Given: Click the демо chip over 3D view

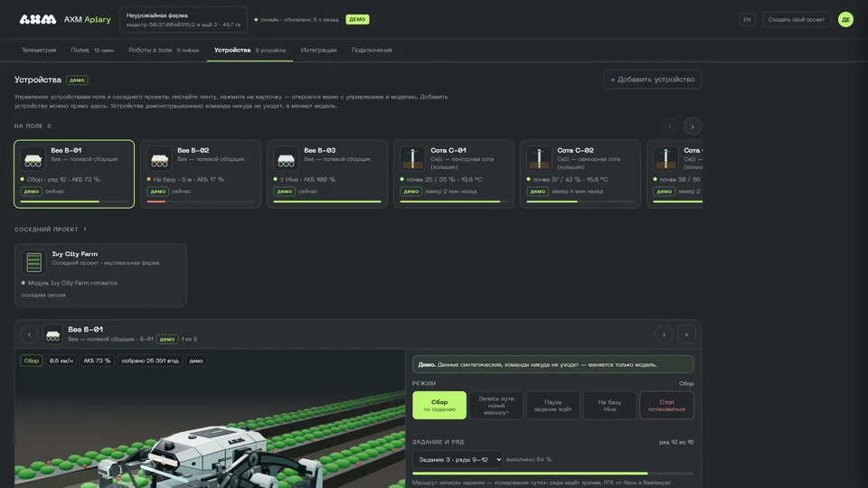Looking at the screenshot, I should pyautogui.click(x=196, y=361).
